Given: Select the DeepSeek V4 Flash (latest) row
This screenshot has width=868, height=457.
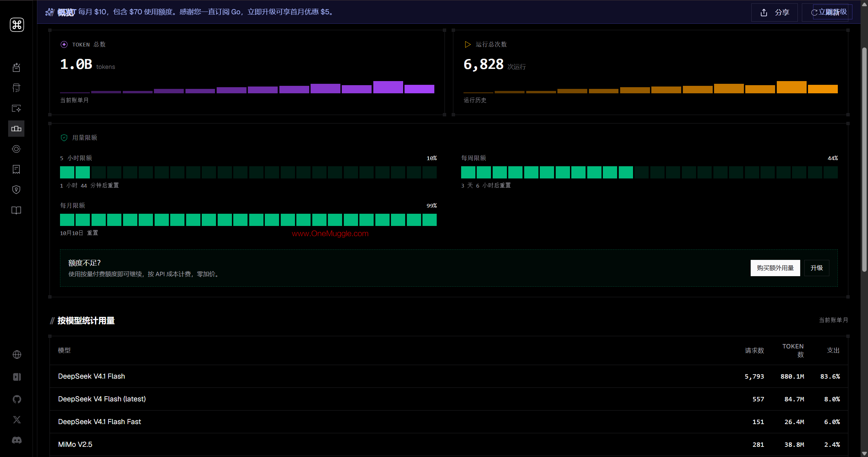Looking at the screenshot, I should [x=449, y=399].
